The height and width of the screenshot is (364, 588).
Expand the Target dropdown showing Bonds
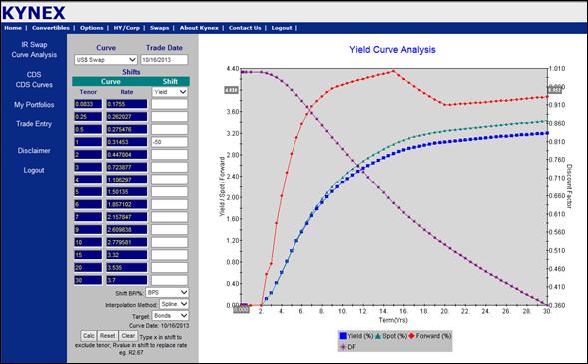(x=171, y=316)
